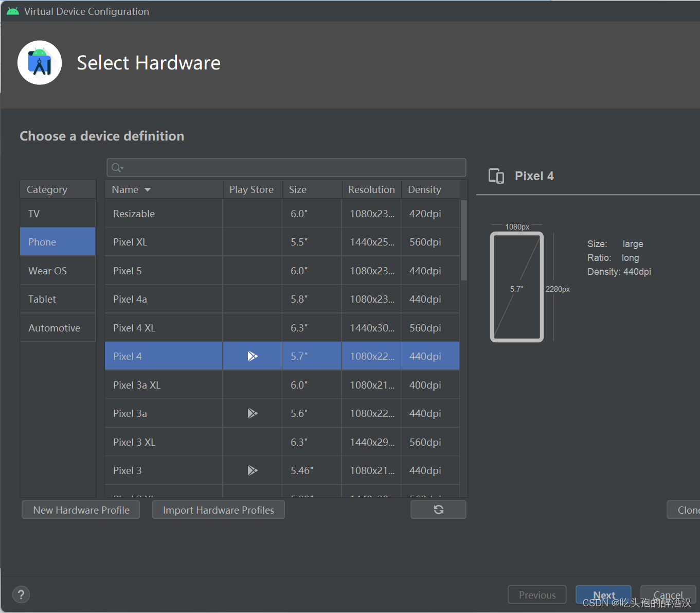The width and height of the screenshot is (700, 613).
Task: Sort by the Name column arrow
Action: pos(148,190)
